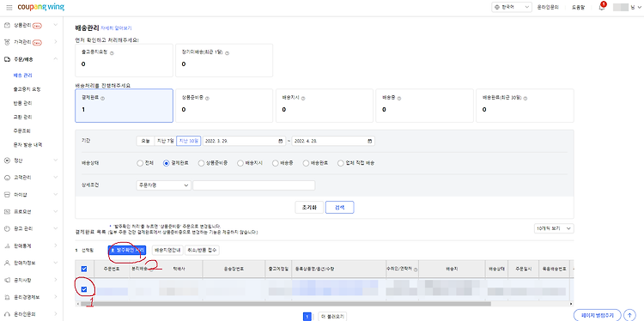Click the 광고 관리 sidebar icon
The height and width of the screenshot is (321, 644).
pyautogui.click(x=7, y=228)
